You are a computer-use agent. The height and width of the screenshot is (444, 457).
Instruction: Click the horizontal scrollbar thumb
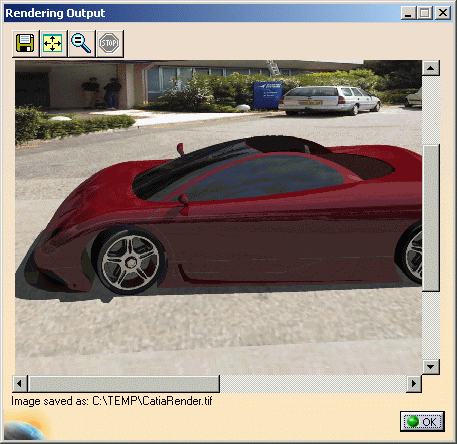tap(124, 383)
